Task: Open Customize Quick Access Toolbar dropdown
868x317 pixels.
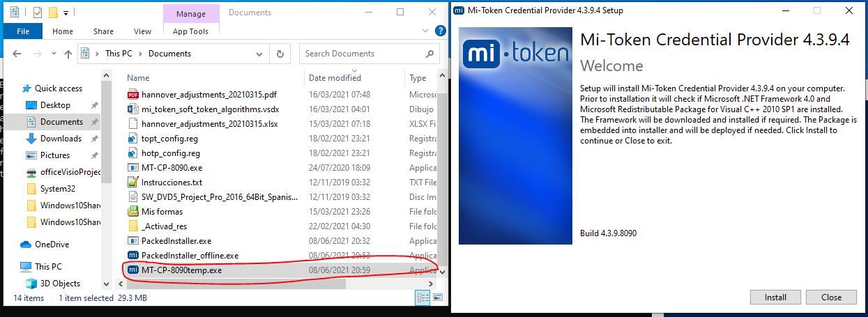Action: pos(66,13)
